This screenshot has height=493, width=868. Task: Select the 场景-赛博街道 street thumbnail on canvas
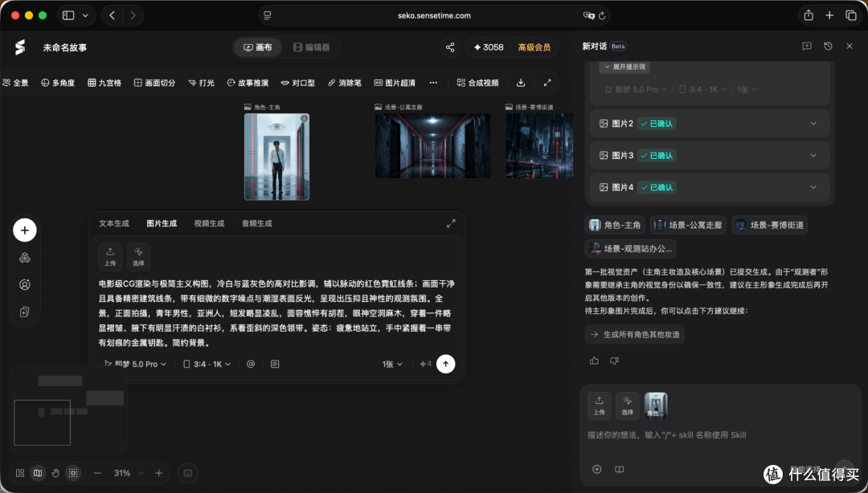539,146
